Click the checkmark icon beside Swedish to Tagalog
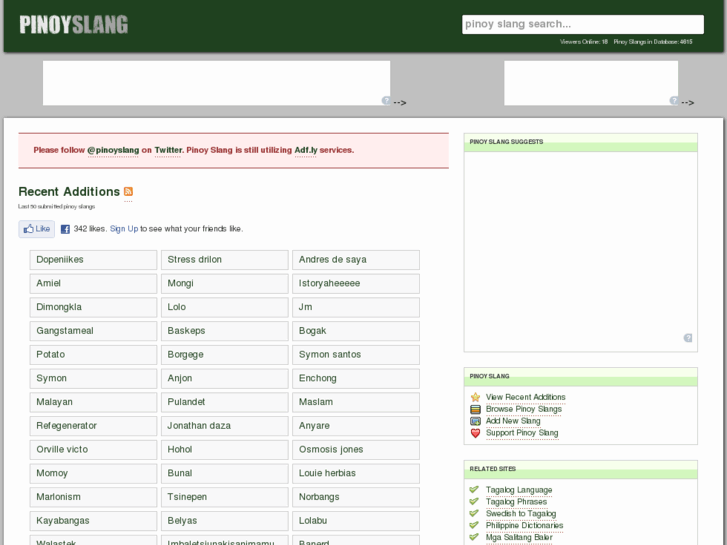The height and width of the screenshot is (545, 727). (x=474, y=513)
